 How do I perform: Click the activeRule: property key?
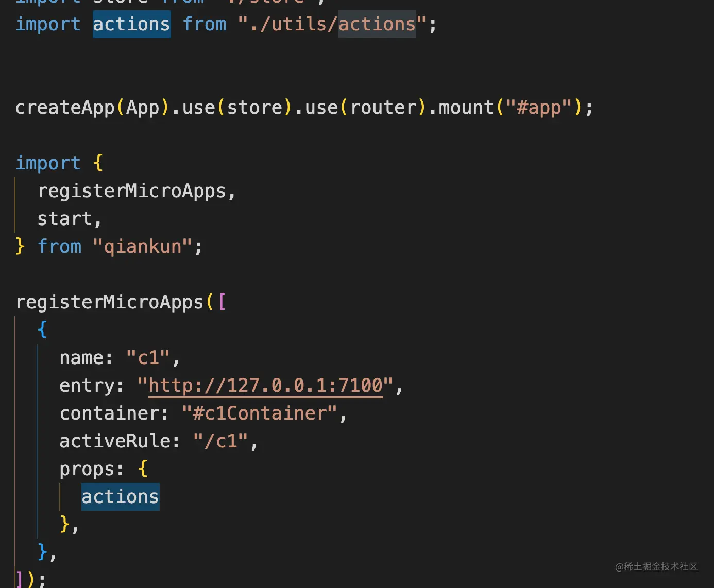click(x=120, y=441)
